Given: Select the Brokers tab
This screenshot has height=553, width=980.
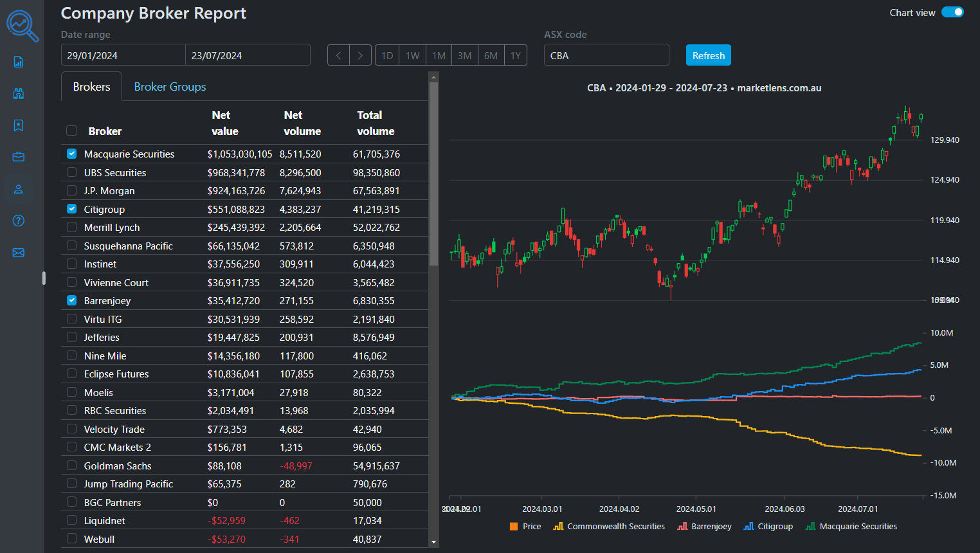Looking at the screenshot, I should point(91,86).
